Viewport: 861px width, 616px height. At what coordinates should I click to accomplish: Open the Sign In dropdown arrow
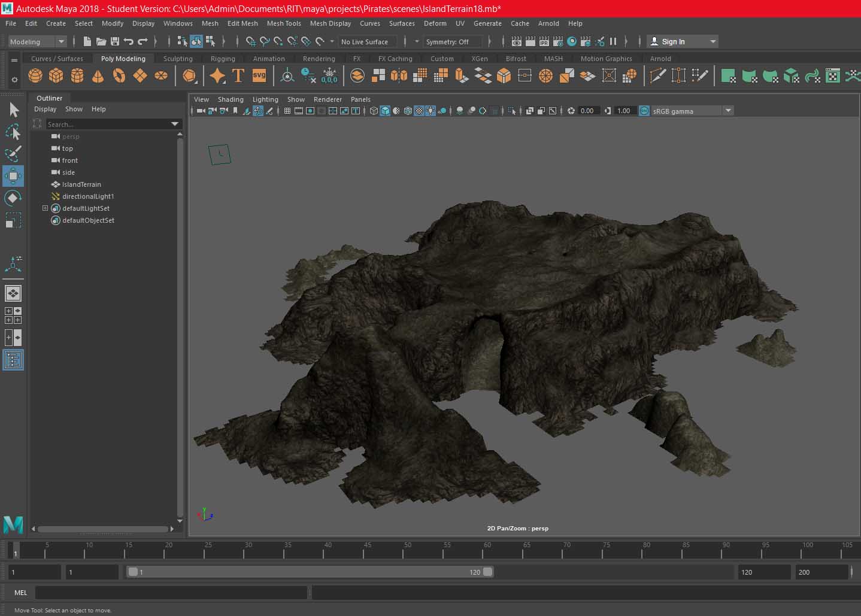[x=713, y=41]
